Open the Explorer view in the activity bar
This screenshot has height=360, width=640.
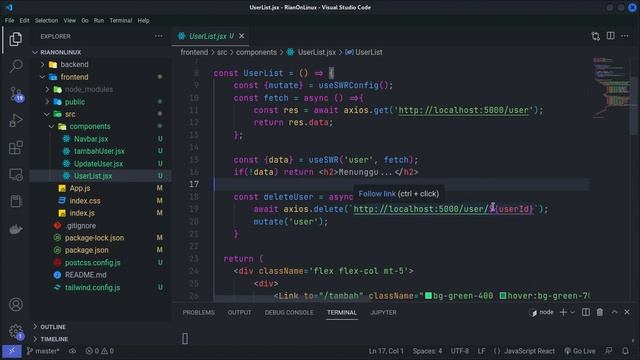click(x=16, y=39)
